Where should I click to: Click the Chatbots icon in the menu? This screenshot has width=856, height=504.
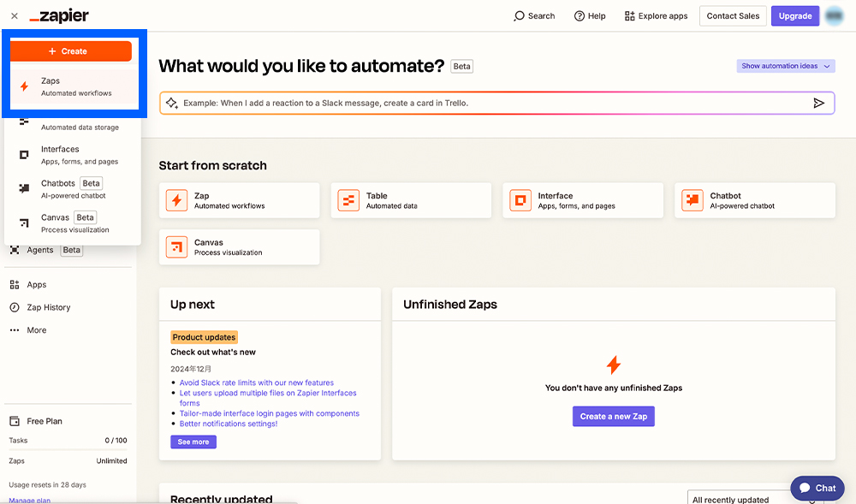[24, 189]
